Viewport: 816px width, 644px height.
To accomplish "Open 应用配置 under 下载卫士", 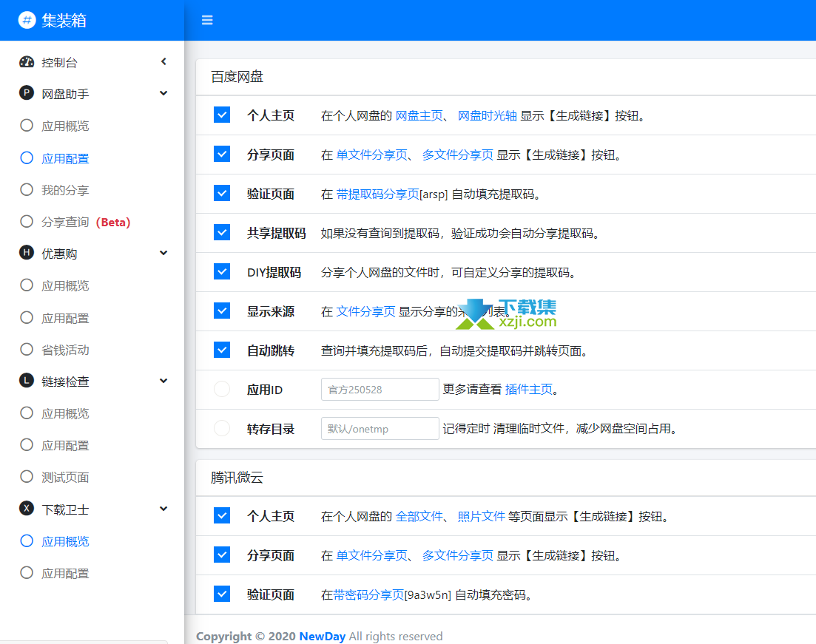I will tap(65, 573).
